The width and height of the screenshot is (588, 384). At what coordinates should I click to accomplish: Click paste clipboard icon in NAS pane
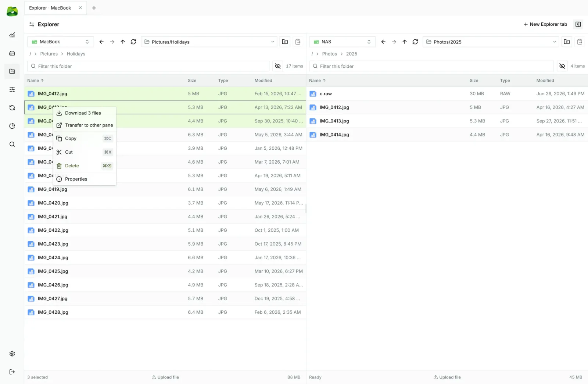(x=580, y=42)
